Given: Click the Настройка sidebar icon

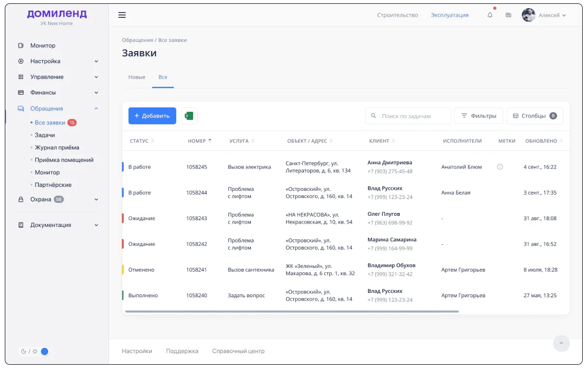Looking at the screenshot, I should (21, 61).
